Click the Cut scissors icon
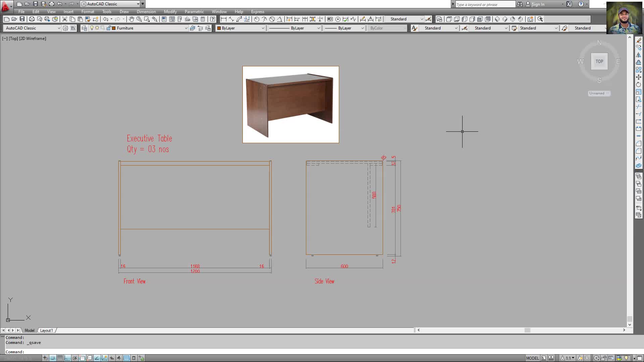This screenshot has width=644, height=362. click(65, 19)
